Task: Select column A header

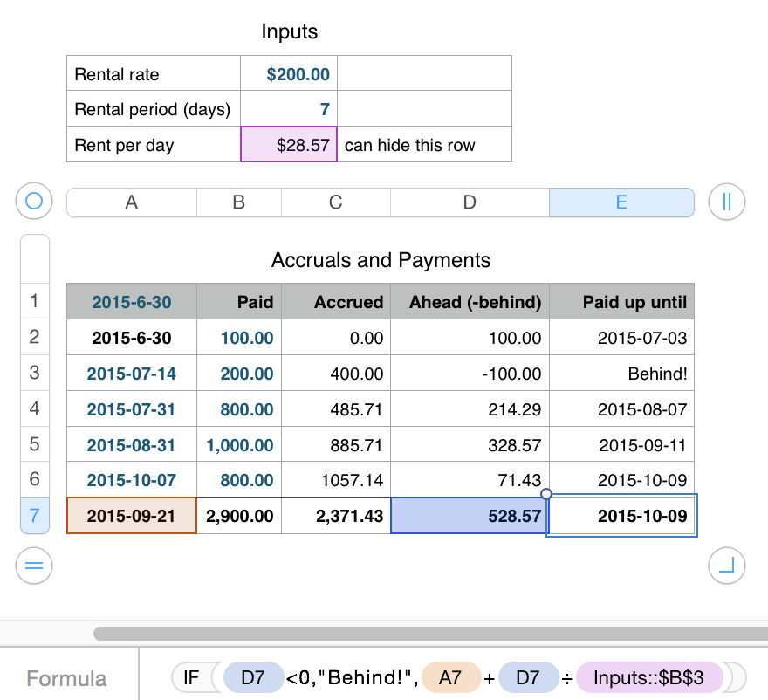Action: tap(132, 202)
